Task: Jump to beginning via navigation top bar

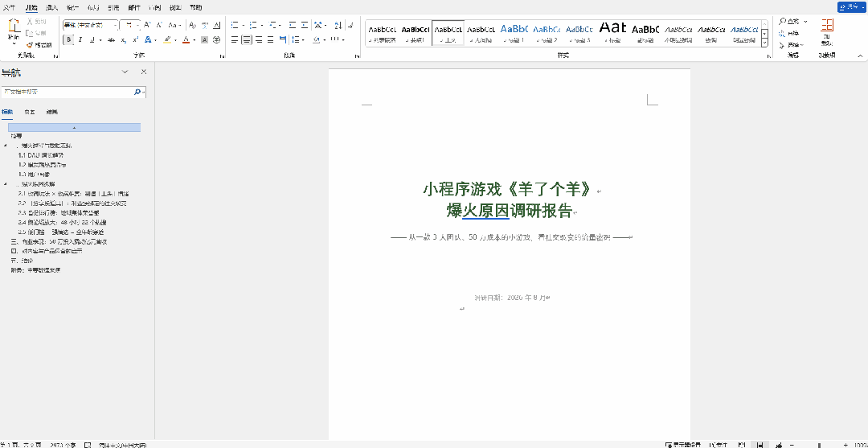Action: point(74,127)
